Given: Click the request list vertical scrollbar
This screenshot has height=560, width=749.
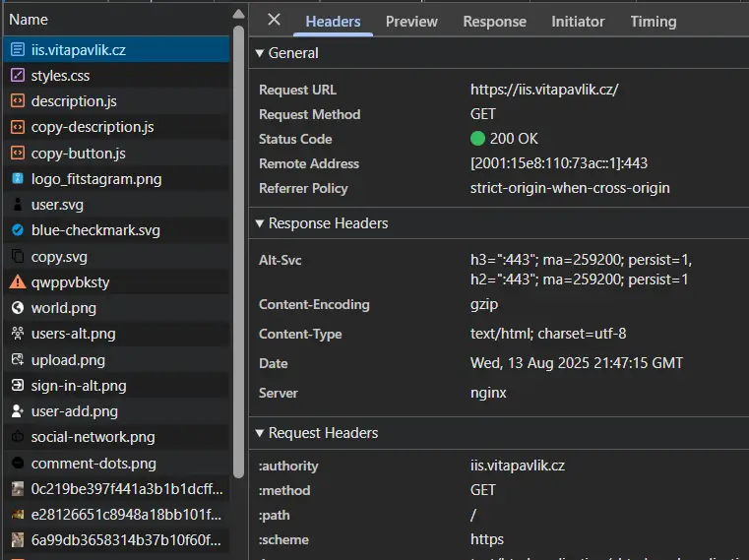Looking at the screenshot, I should pos(238,246).
